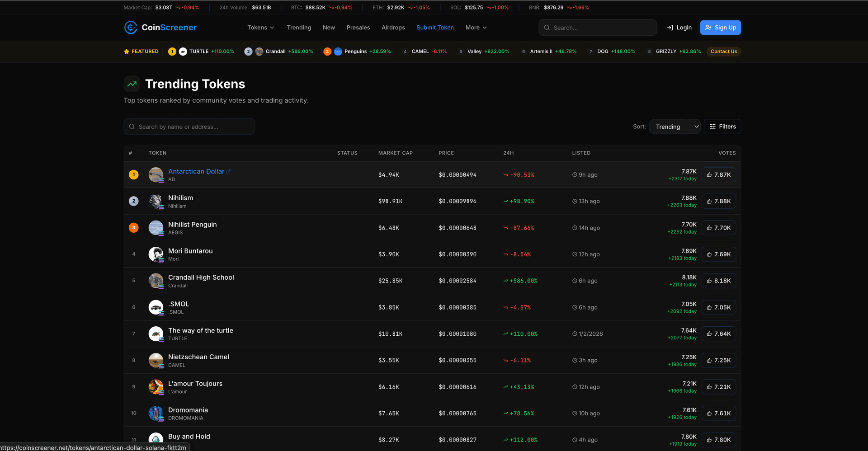Vote for Crandall High School 8.18K button

point(718,281)
